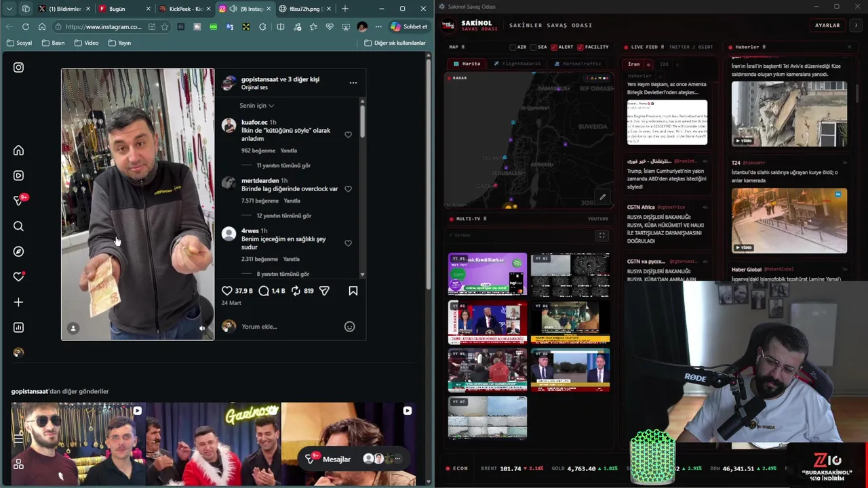
Task: Open the post comments bubble icon
Action: tap(264, 291)
